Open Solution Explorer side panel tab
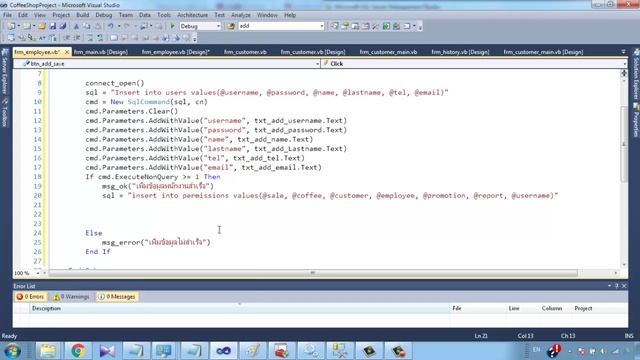This screenshot has width=640, height=360. coord(636,74)
